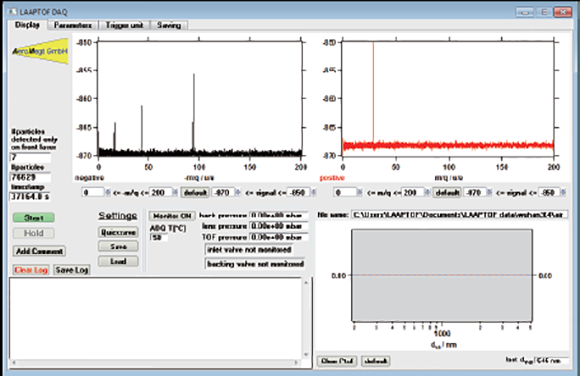Click the positive spectrum signal minimum -870 field
Viewport: 580px width, 376px height.
click(475, 192)
